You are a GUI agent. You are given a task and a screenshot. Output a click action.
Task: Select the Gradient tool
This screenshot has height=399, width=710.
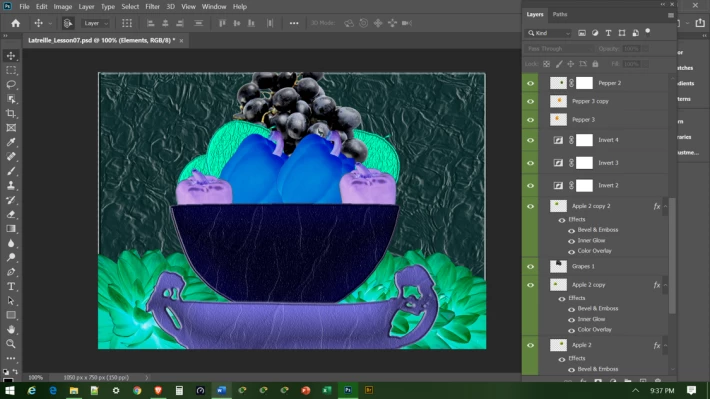[x=11, y=229]
